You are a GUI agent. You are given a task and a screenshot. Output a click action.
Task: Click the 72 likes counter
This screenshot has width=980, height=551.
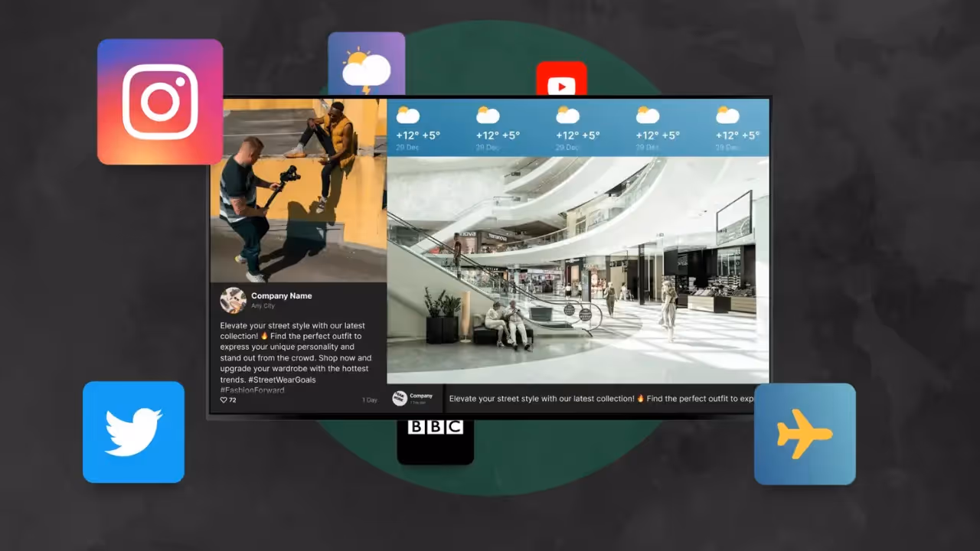click(231, 399)
